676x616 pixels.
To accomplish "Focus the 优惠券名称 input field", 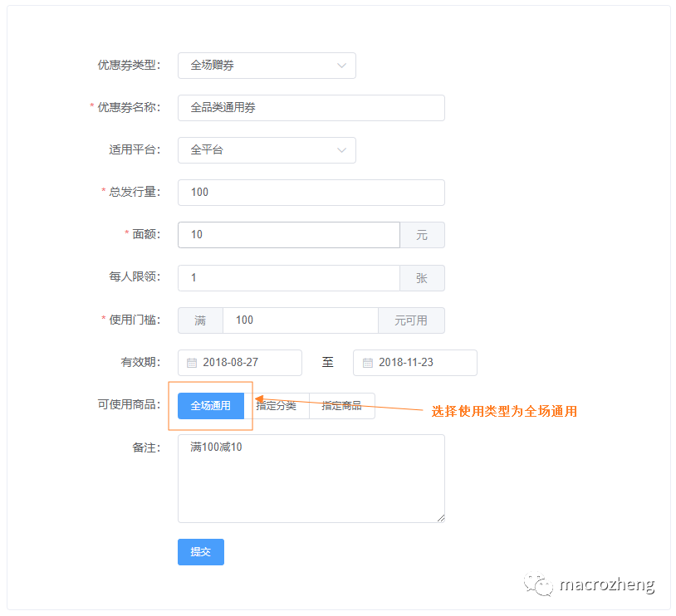I will point(311,108).
